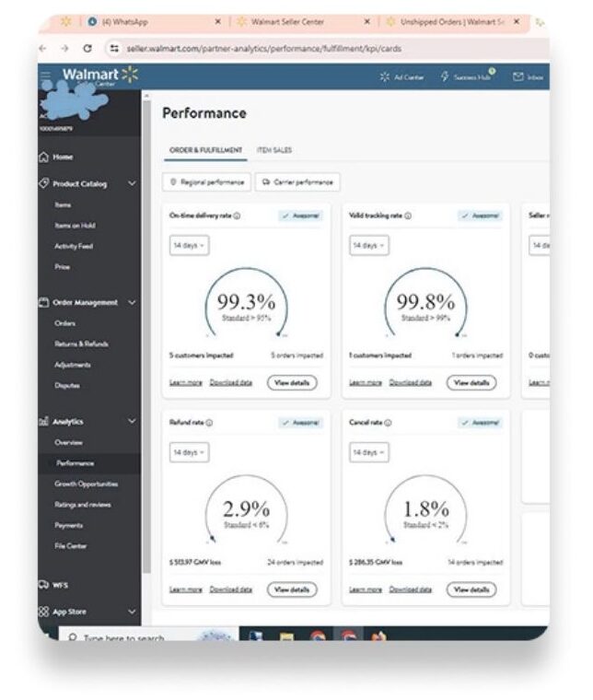The image size is (593, 700).
Task: Click the Order Management clipboard icon
Action: [43, 302]
